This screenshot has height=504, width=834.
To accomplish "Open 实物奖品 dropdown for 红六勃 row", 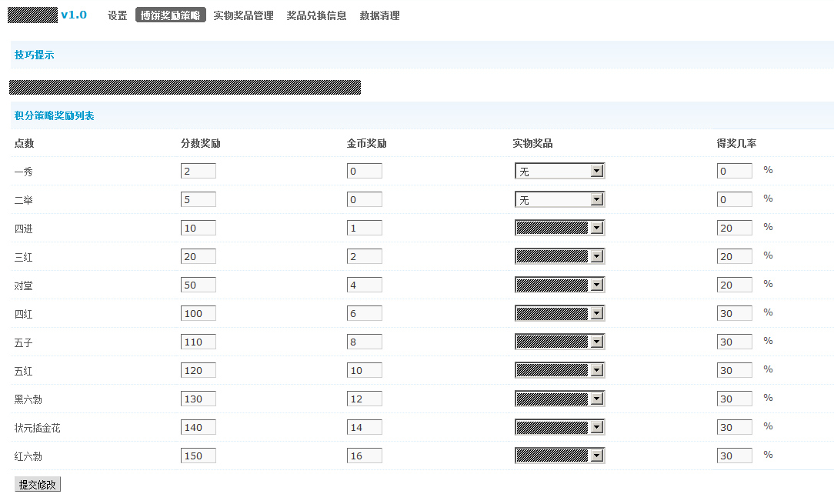I will click(x=559, y=456).
